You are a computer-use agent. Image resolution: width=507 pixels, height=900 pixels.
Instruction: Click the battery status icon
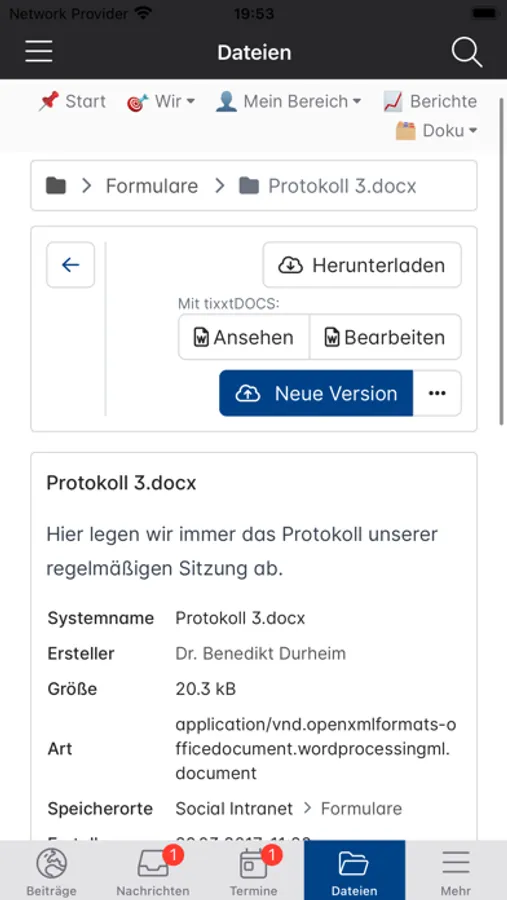coord(485,13)
